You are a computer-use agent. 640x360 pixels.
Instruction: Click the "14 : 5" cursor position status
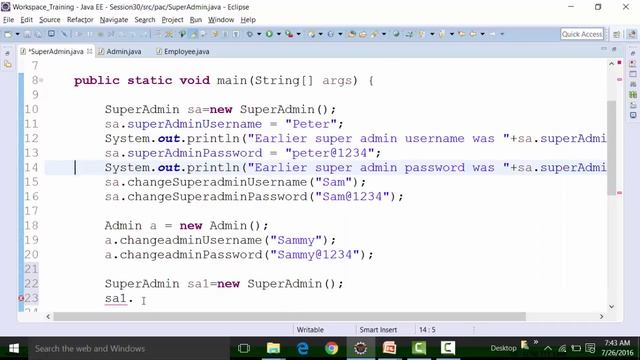point(427,330)
